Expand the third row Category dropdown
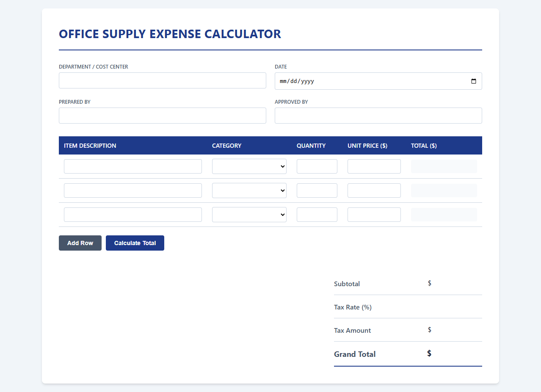Viewport: 541px width, 392px height. tap(249, 215)
